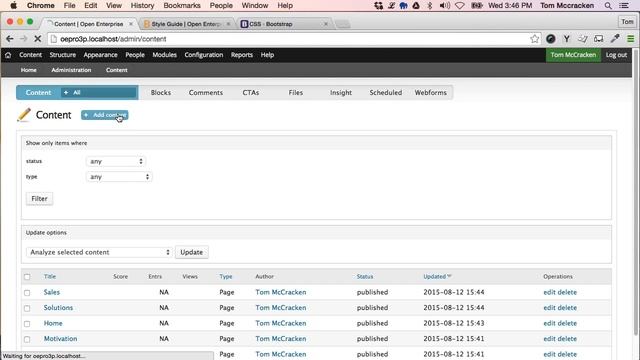Click the Tom McCracken author link in the Motivation row
The width and height of the screenshot is (640, 360).
click(281, 339)
